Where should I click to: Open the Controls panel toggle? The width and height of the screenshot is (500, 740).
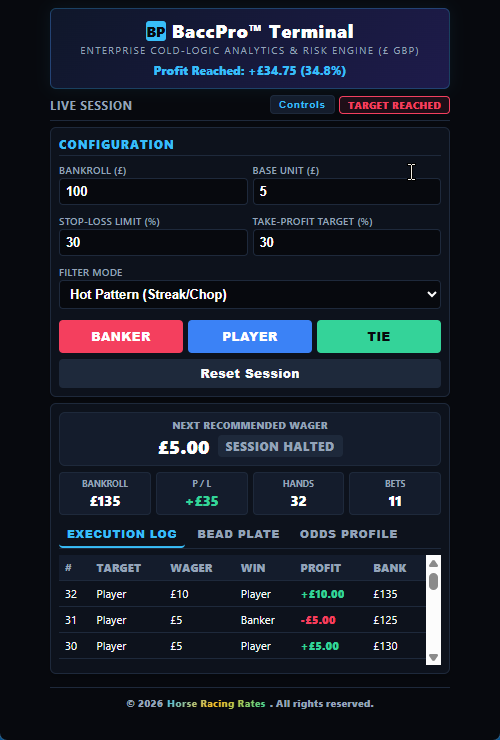[x=302, y=105]
